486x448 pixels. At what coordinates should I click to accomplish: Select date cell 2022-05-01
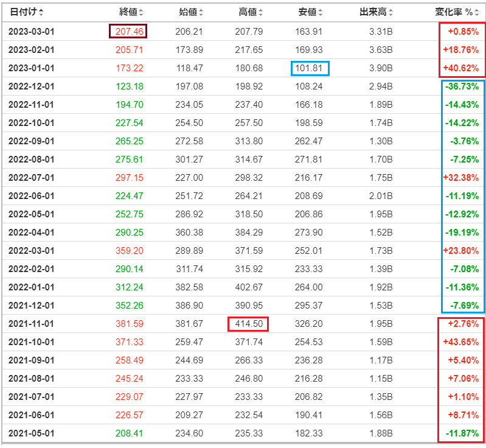tap(31, 214)
